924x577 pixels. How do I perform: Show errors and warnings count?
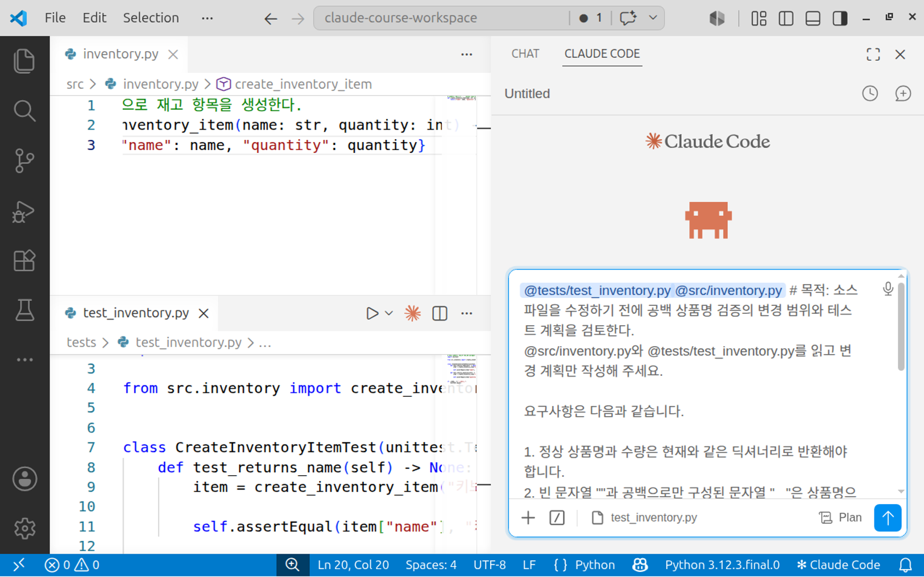point(72,565)
